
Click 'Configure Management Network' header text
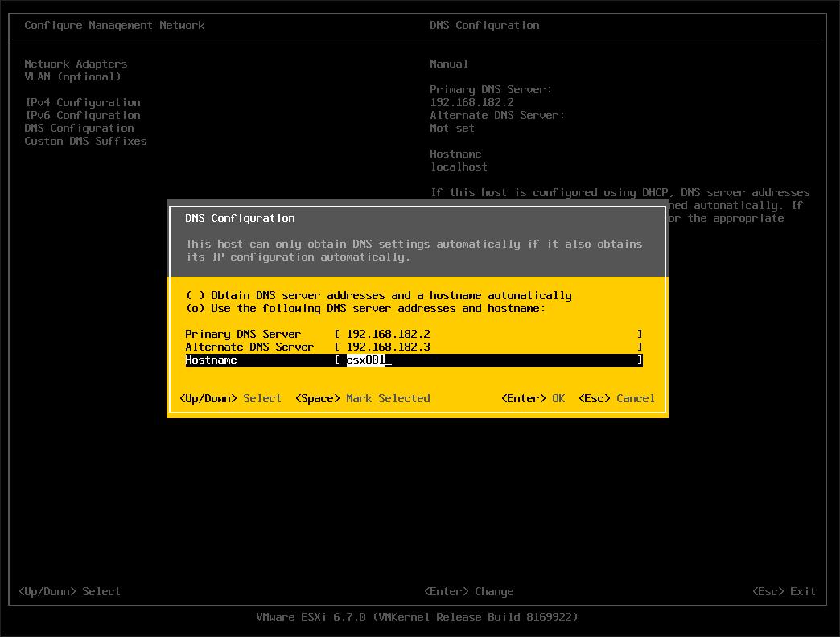114,25
